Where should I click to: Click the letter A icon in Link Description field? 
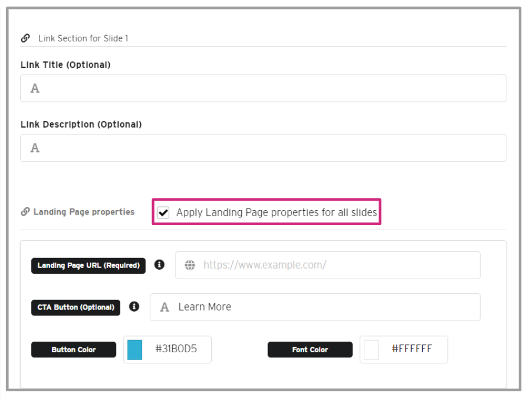[x=35, y=148]
